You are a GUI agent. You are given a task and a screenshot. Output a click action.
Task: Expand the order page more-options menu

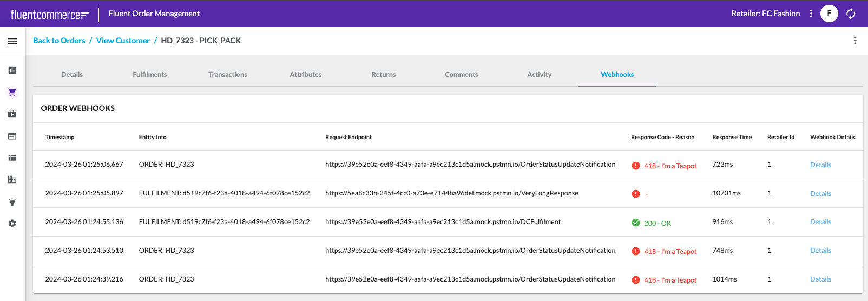pyautogui.click(x=855, y=41)
